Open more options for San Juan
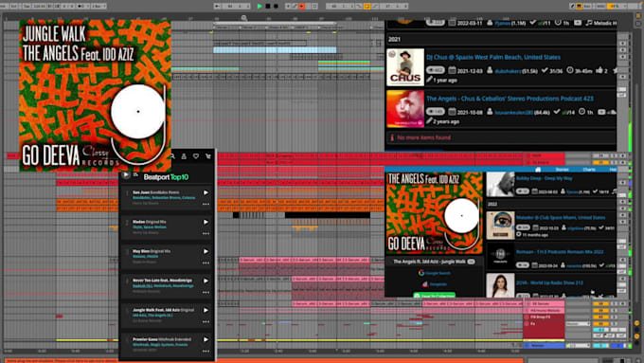 click(206, 204)
